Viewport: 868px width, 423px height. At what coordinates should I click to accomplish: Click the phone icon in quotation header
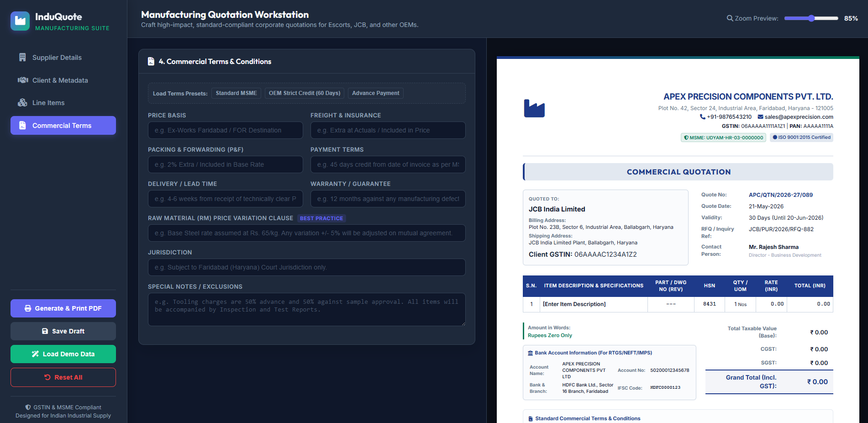tap(703, 117)
